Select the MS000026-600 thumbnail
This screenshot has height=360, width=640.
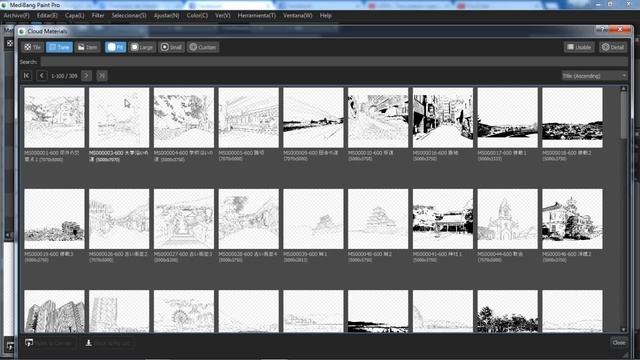click(x=119, y=219)
